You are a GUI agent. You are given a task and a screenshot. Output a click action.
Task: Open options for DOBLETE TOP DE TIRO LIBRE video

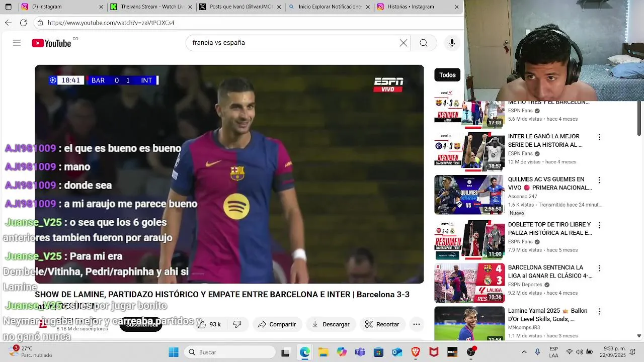[599, 225]
